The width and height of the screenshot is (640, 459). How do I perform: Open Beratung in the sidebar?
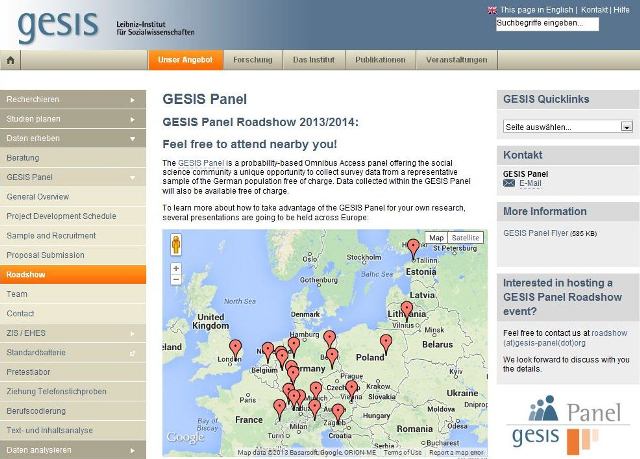(x=73, y=158)
